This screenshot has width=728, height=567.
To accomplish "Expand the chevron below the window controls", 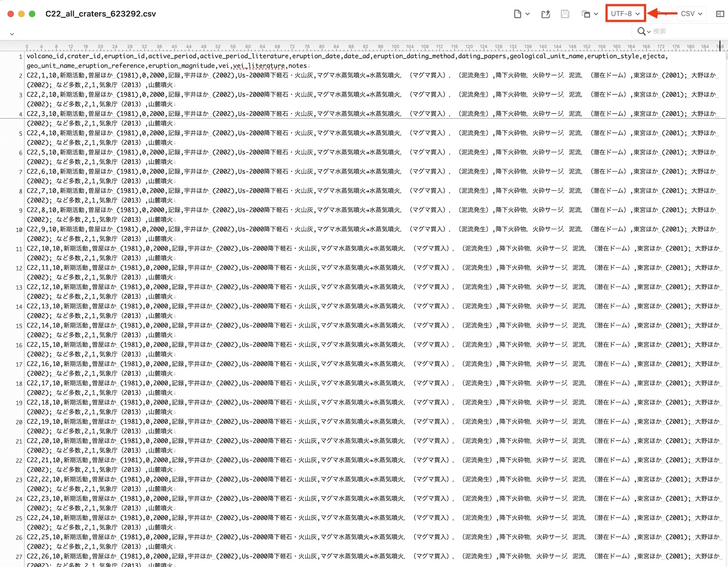I will (12, 34).
